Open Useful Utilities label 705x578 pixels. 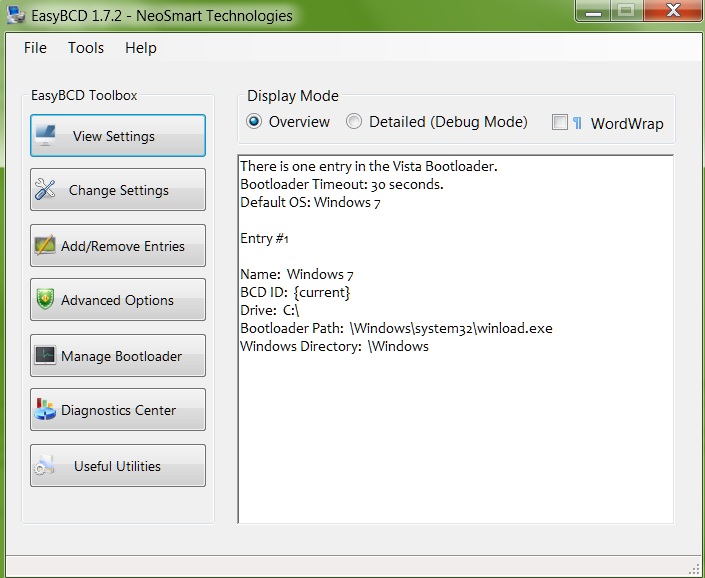tap(117, 466)
